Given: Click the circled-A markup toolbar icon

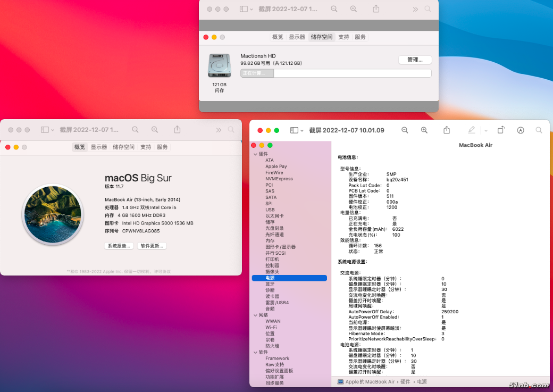Looking at the screenshot, I should pyautogui.click(x=520, y=130).
